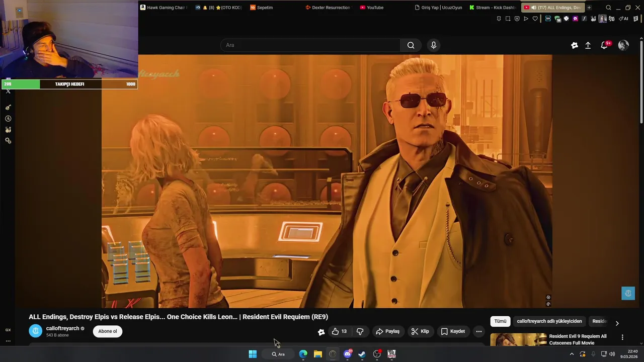Select 'calloftreyarch adlı yükleyiciden' chip
The height and width of the screenshot is (362, 644).
coord(549,321)
